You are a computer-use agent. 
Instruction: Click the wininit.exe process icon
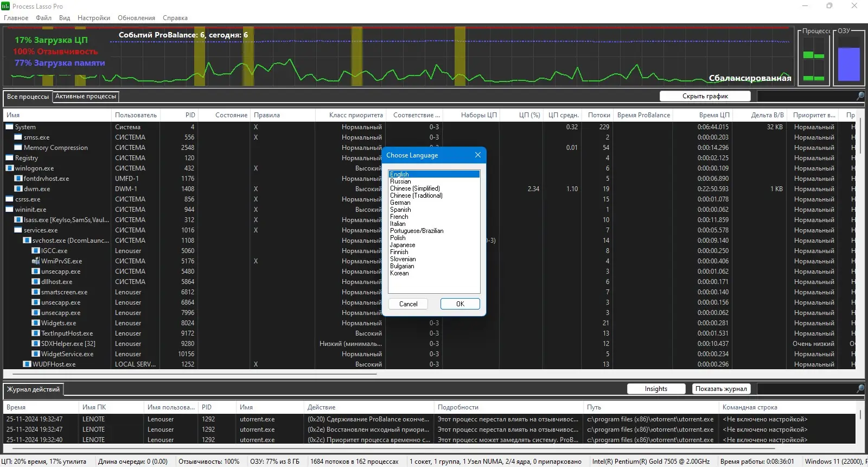click(9, 210)
